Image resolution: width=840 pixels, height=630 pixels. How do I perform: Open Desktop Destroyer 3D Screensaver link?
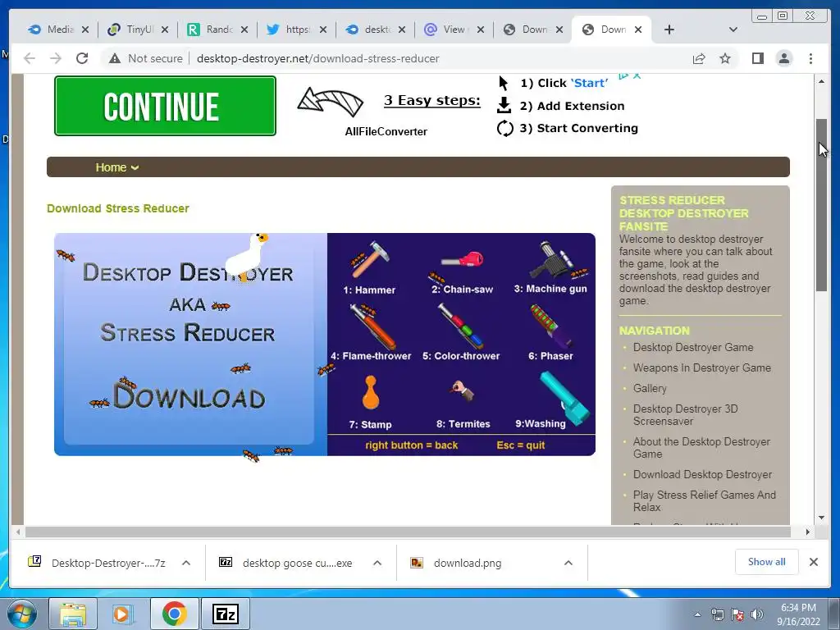(x=686, y=414)
